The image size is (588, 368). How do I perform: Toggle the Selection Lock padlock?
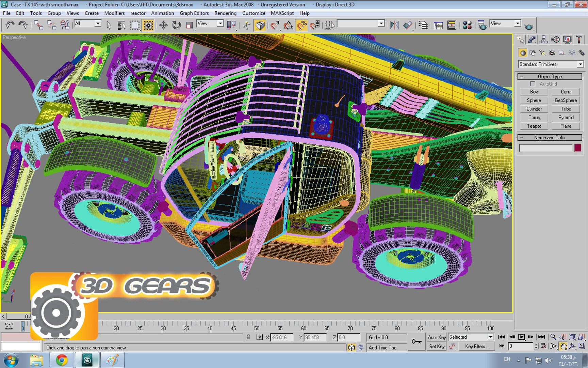point(248,337)
